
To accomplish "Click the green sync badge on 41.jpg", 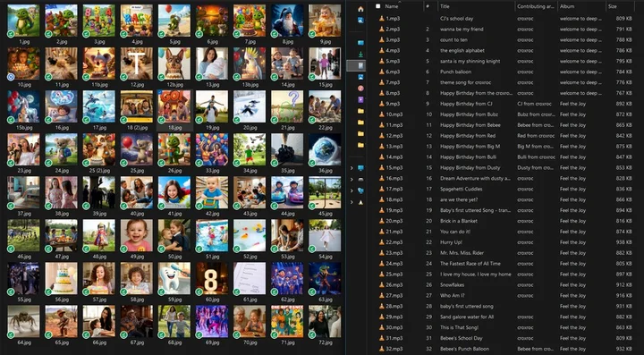I will coord(162,206).
